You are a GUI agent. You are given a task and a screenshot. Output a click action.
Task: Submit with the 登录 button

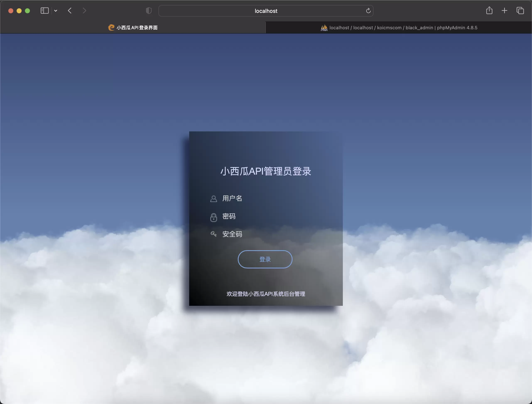tap(265, 259)
